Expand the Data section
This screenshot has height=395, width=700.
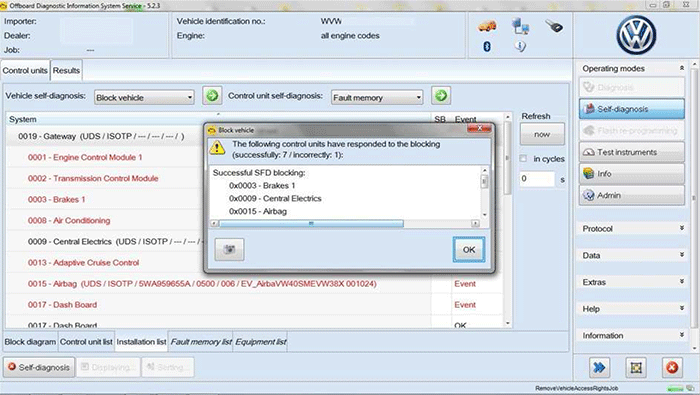coord(682,255)
